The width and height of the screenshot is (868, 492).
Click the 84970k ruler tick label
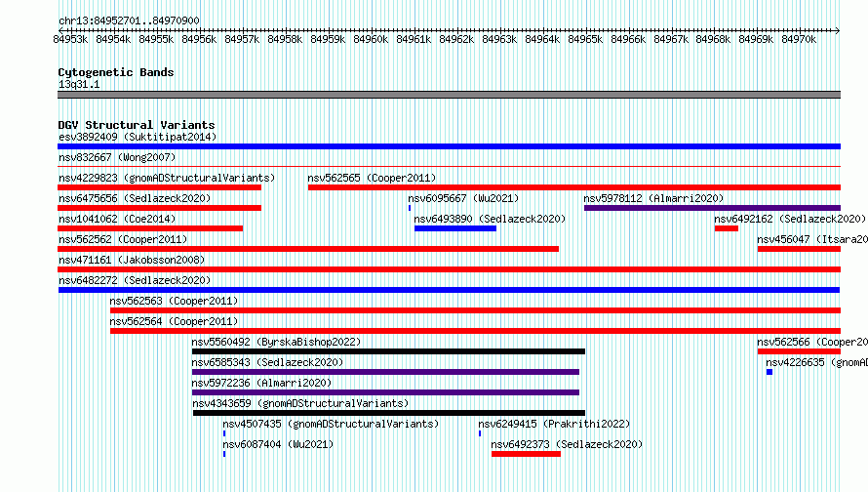pyautogui.click(x=799, y=39)
